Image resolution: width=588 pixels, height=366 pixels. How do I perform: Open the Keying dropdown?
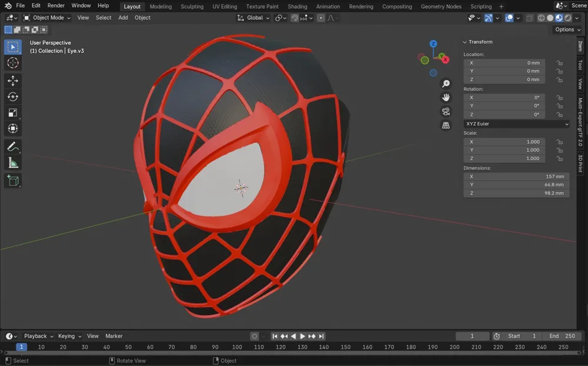point(69,337)
